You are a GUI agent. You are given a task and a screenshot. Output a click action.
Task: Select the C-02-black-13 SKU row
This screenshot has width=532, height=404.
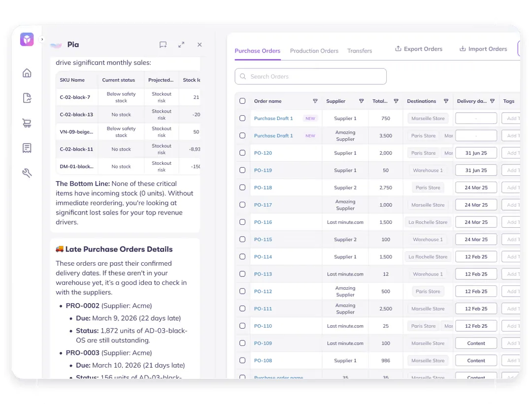tap(128, 115)
